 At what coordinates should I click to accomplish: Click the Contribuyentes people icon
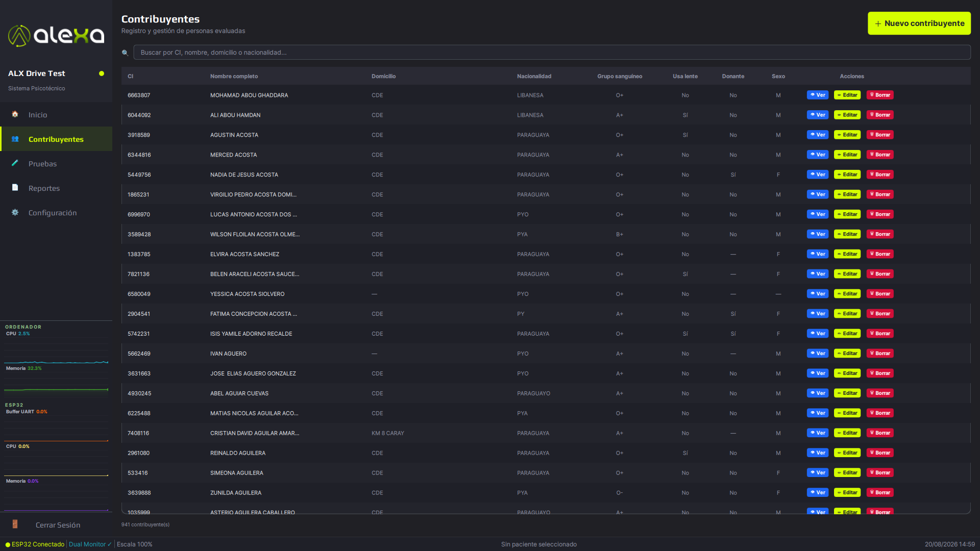[15, 139]
